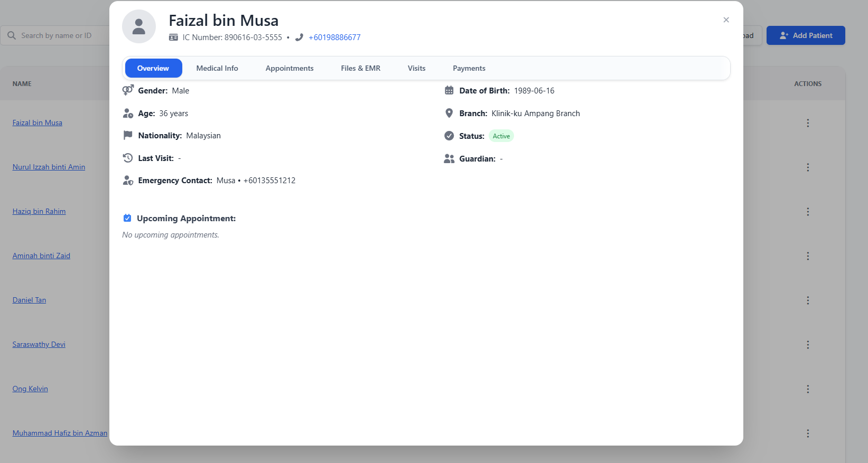Screen dimensions: 868x463
Task: Open three-dot actions menu for Daniel Tan
Action: coord(807,300)
